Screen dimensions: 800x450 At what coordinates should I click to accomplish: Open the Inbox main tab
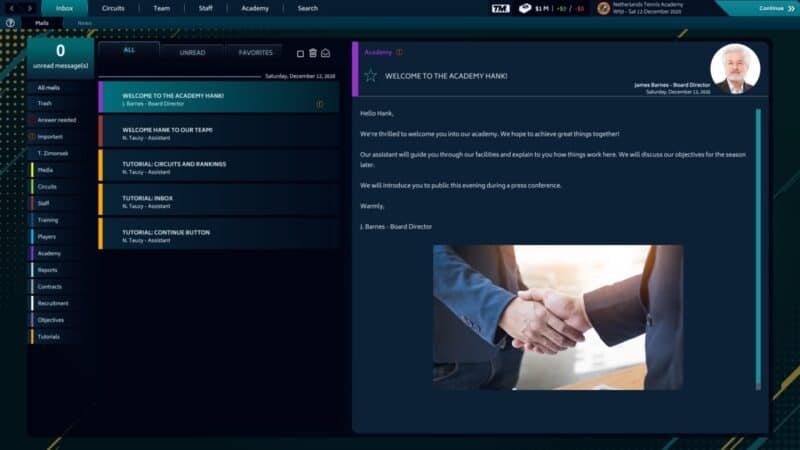(x=64, y=8)
